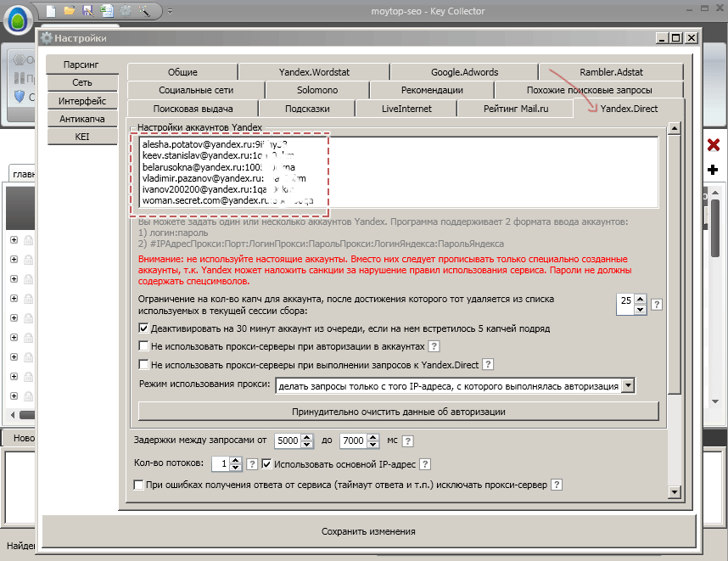The height and width of the screenshot is (561, 728).
Task: Select Антикапча settings section
Action: (82, 119)
